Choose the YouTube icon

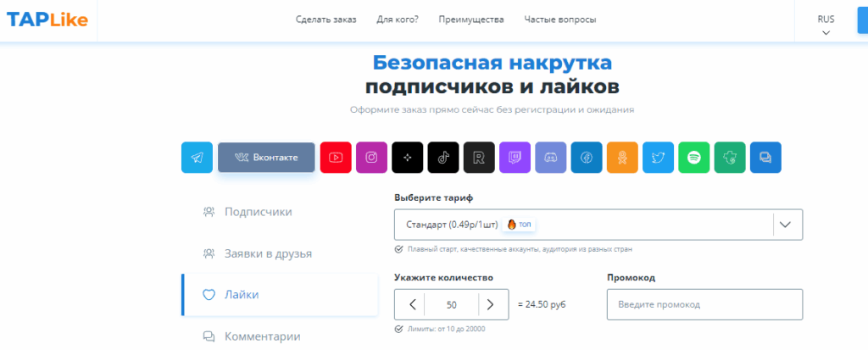click(336, 158)
